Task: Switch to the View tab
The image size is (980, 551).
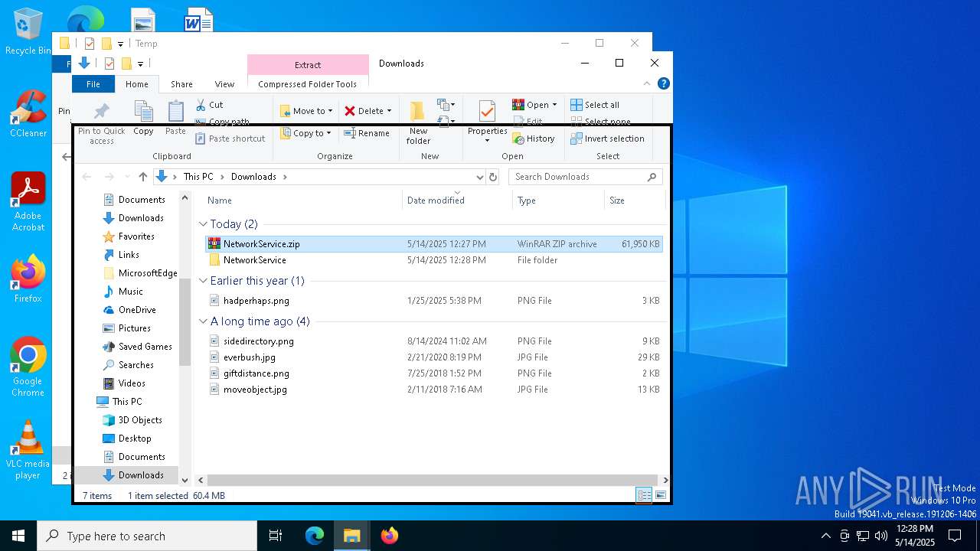Action: pyautogui.click(x=224, y=84)
